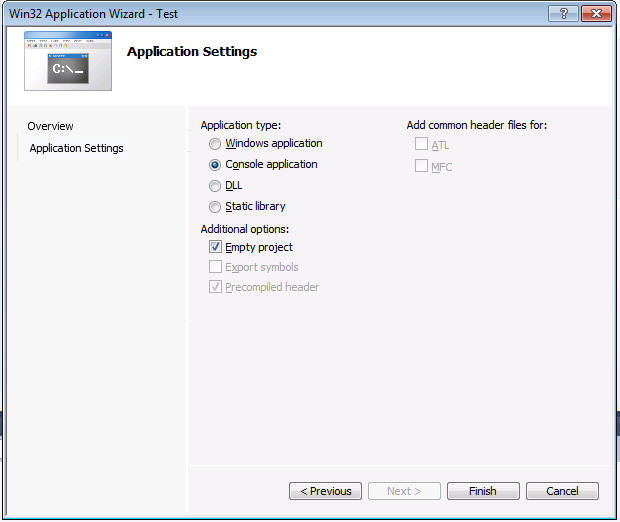Open the wizard Help question-mark button
This screenshot has height=522, width=620.
(x=563, y=14)
